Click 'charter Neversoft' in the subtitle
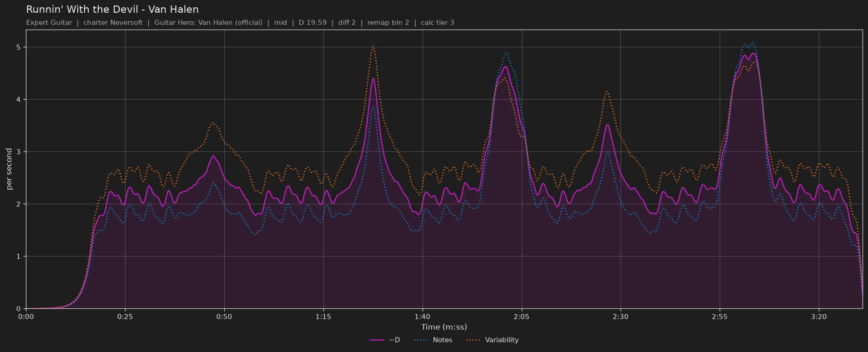The image size is (868, 352). coord(113,23)
